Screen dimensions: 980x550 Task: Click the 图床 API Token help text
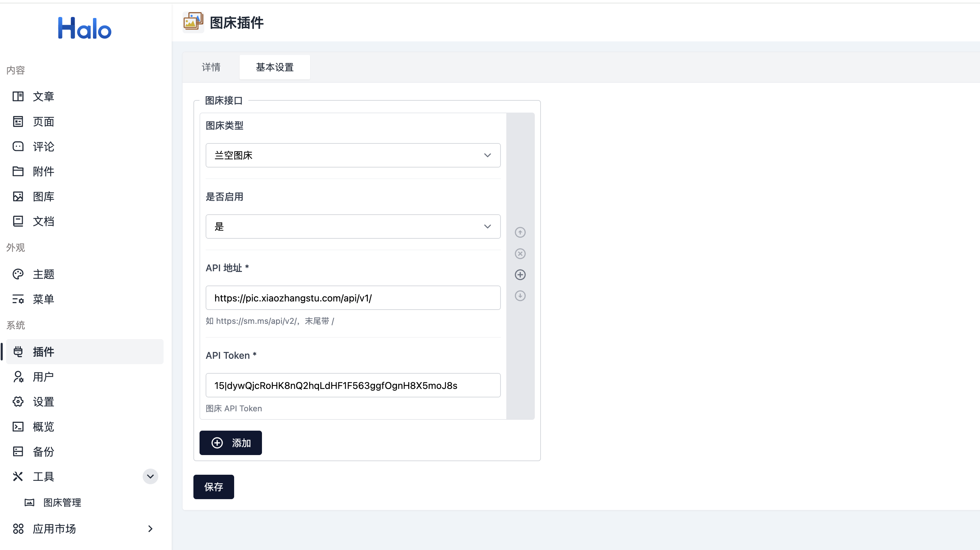[x=233, y=409]
